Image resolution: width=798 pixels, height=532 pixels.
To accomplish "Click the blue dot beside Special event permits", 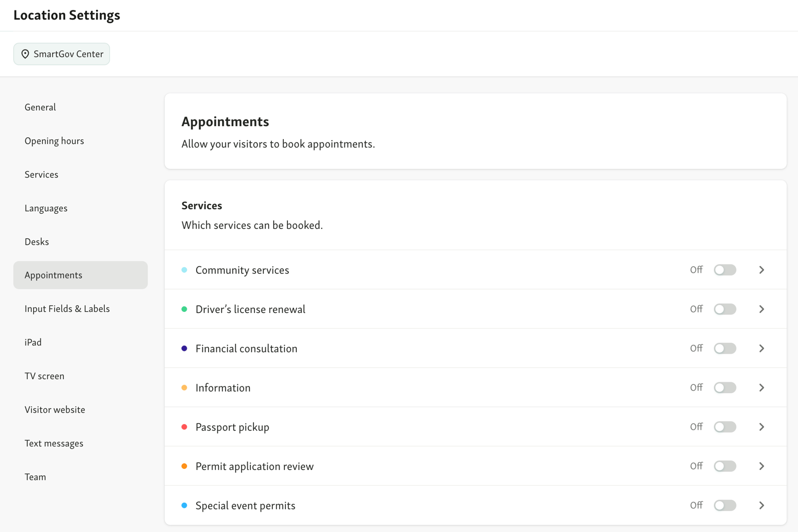I will pyautogui.click(x=184, y=505).
